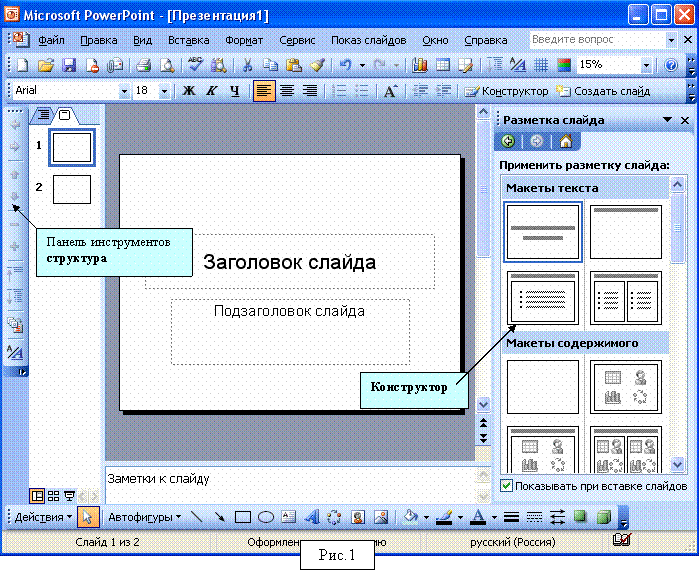Open the Line Style thickness icon

click(x=511, y=517)
